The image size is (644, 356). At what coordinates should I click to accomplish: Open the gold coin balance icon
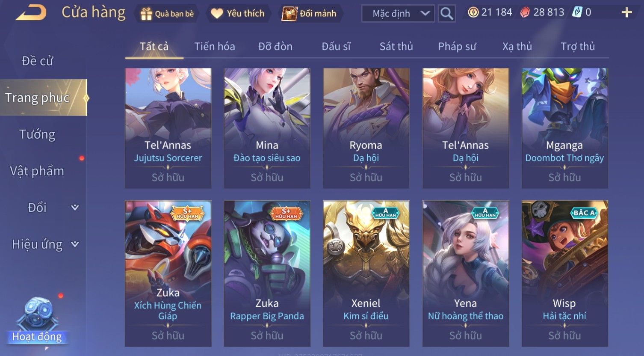[473, 12]
